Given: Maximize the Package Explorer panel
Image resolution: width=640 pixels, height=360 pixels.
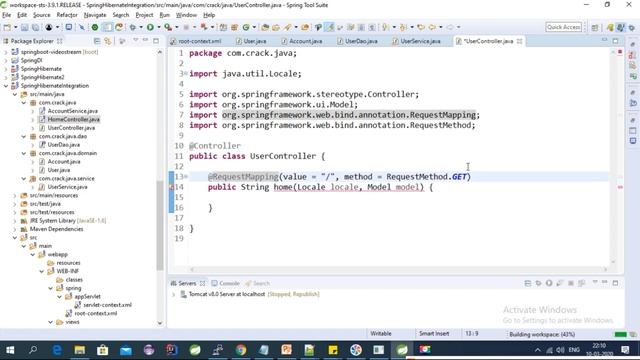Looking at the screenshot, I should point(156,40).
